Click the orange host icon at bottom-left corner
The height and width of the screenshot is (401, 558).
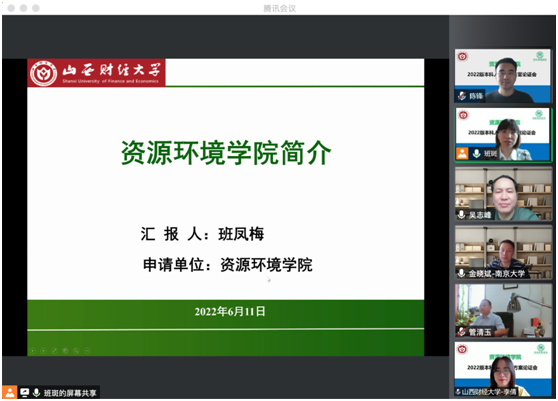tap(10, 392)
